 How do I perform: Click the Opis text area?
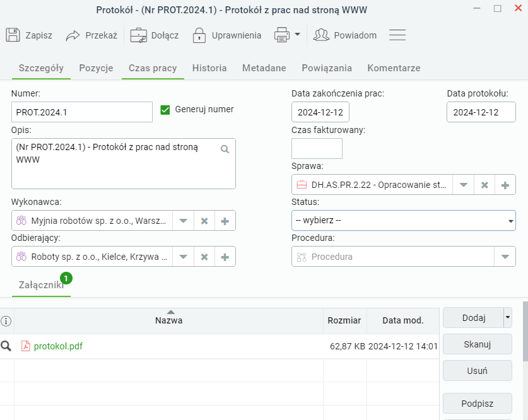click(123, 163)
